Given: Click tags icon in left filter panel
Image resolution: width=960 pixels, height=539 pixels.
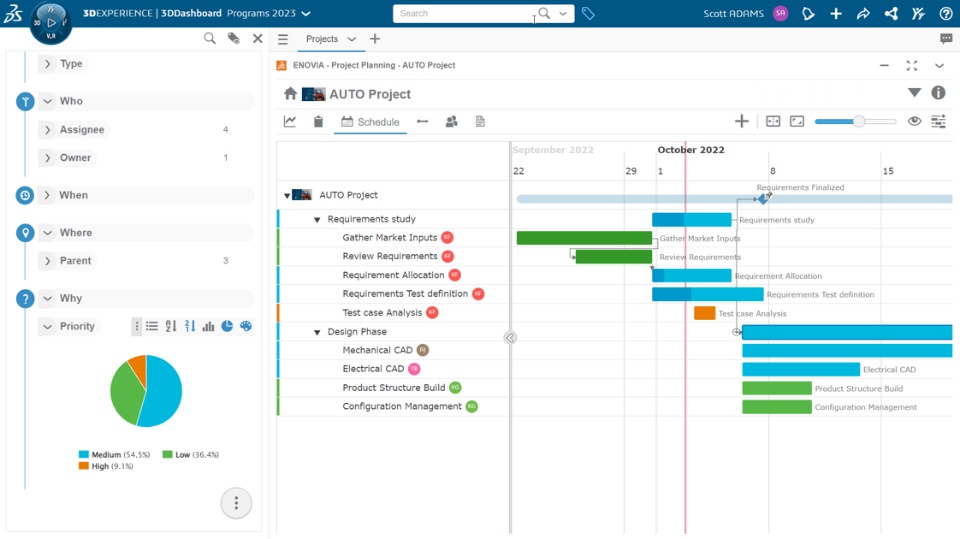Looking at the screenshot, I should pyautogui.click(x=234, y=39).
